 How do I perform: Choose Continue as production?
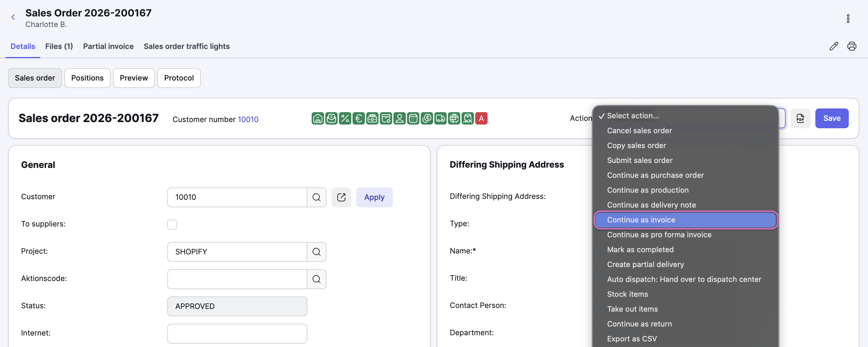(x=685, y=190)
